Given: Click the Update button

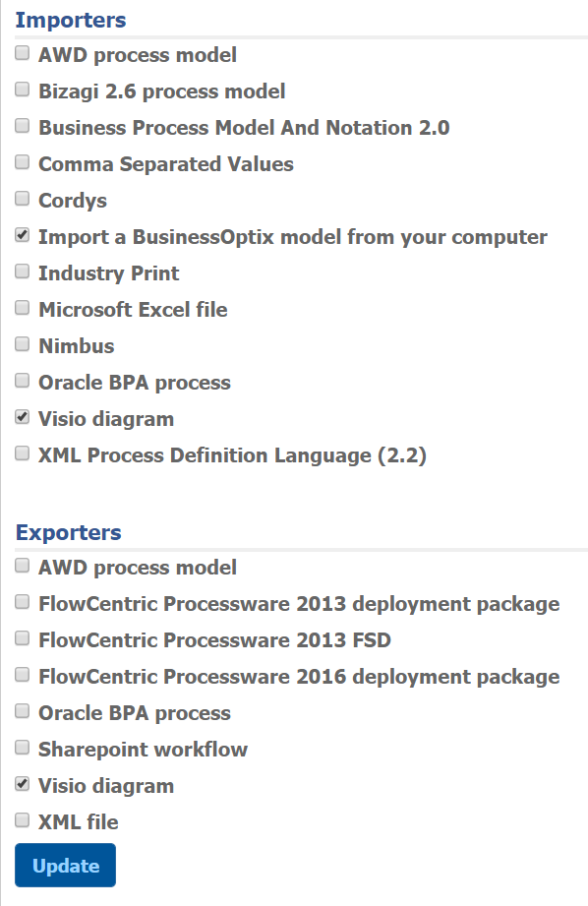Looking at the screenshot, I should click(x=65, y=865).
